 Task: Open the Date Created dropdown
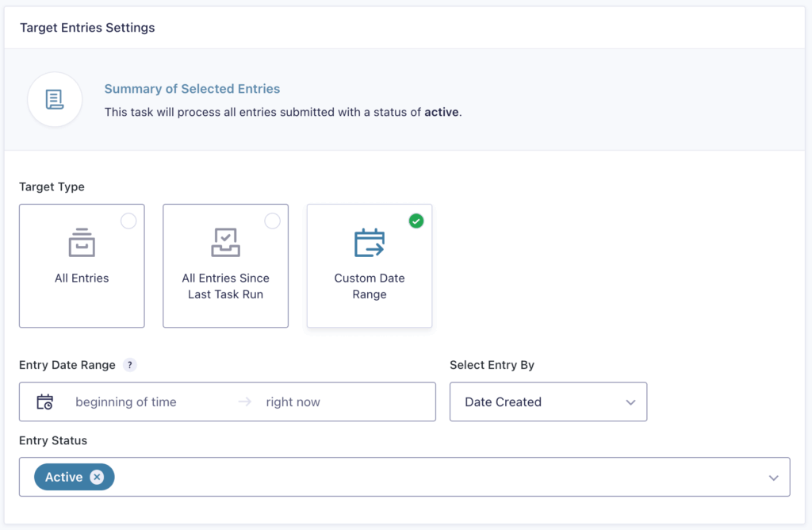pyautogui.click(x=548, y=402)
